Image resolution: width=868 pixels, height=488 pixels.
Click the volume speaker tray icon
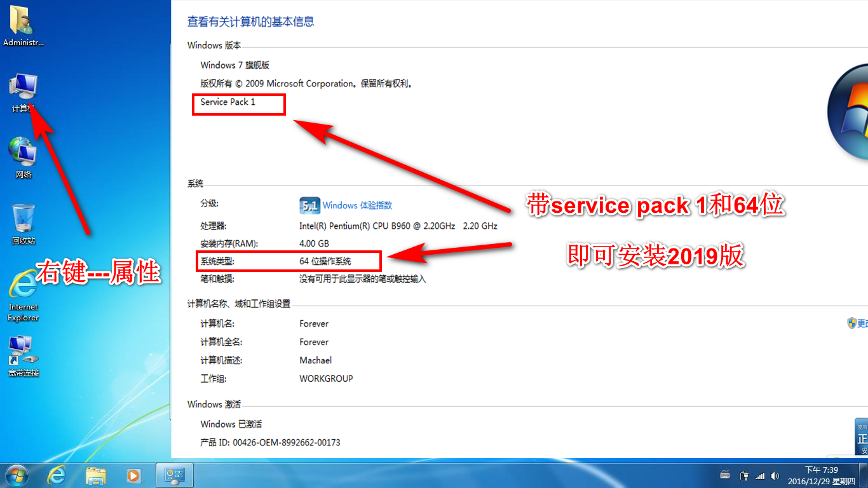coord(775,475)
